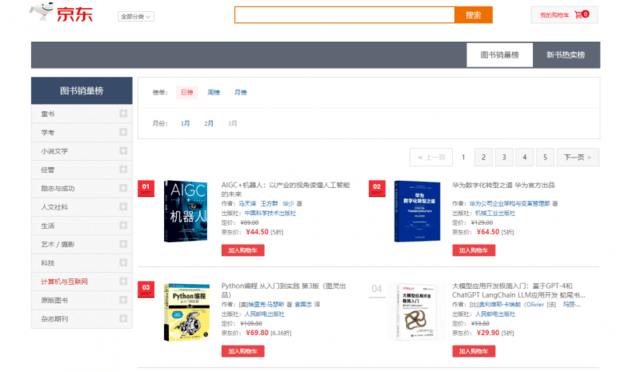Click the 图书销量榜 sidebar header
The height and width of the screenshot is (372, 640).
coord(82,91)
